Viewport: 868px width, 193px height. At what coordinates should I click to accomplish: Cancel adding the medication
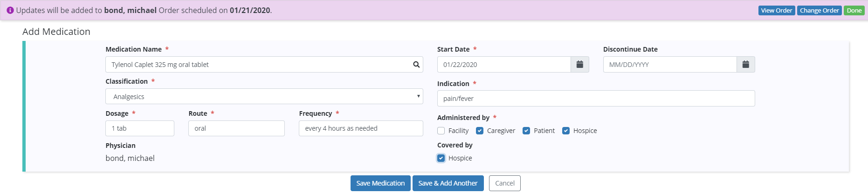tap(504, 183)
